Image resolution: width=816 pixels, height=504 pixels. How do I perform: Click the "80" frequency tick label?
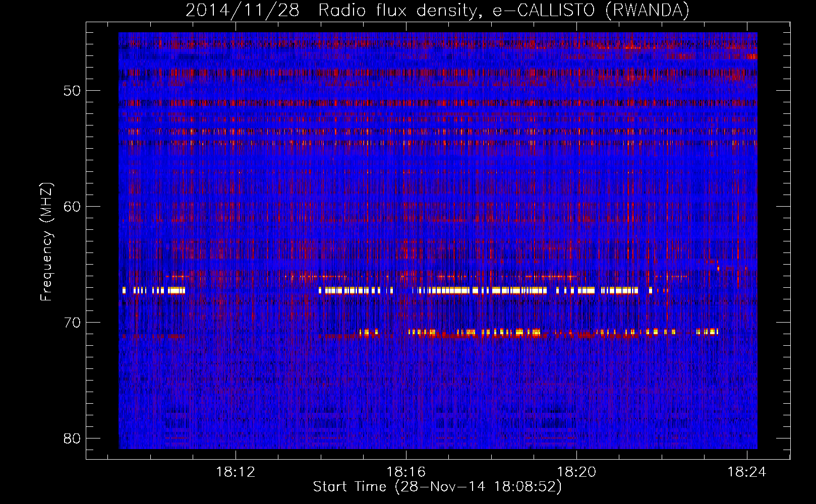coord(72,438)
